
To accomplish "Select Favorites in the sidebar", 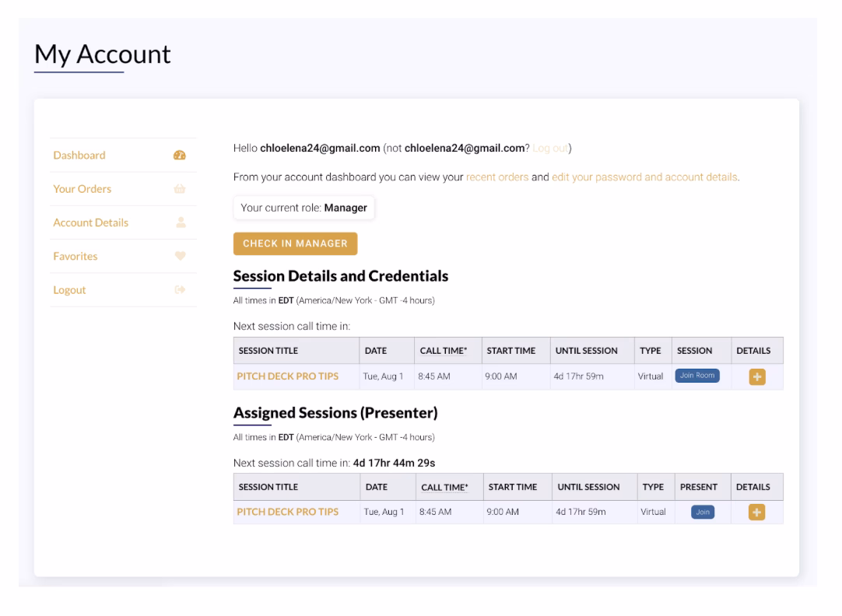I will (75, 256).
